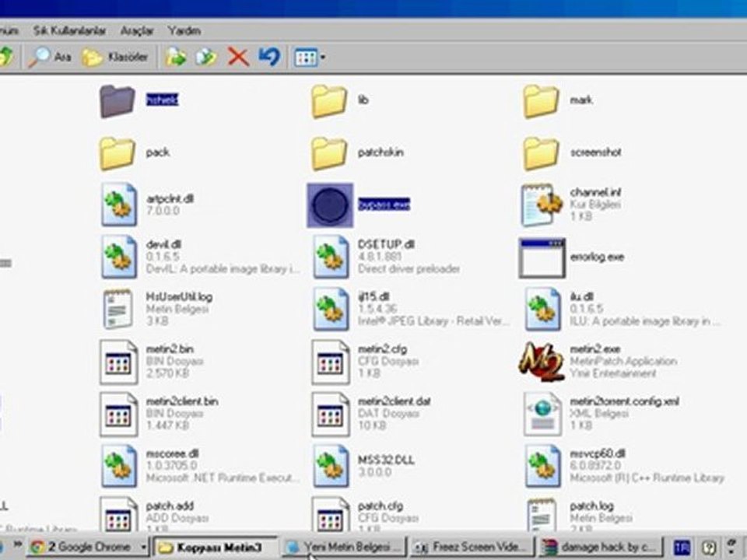Image resolution: width=747 pixels, height=560 pixels.
Task: Select the devil.dll file icon
Action: 118,257
